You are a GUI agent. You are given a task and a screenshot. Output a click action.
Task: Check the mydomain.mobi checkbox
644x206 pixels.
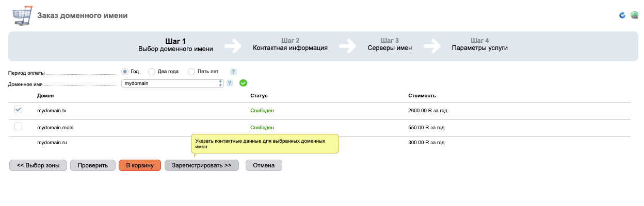coord(18,127)
